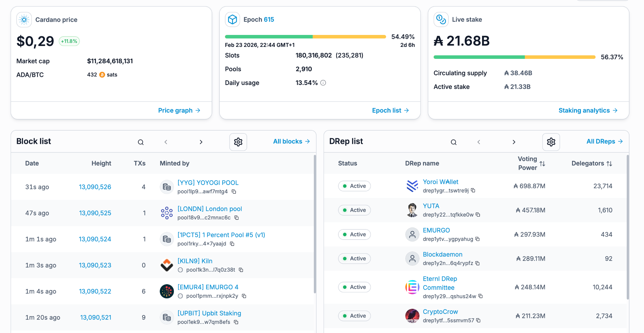Open the Price graph link
644x333 pixels.
coord(179,110)
